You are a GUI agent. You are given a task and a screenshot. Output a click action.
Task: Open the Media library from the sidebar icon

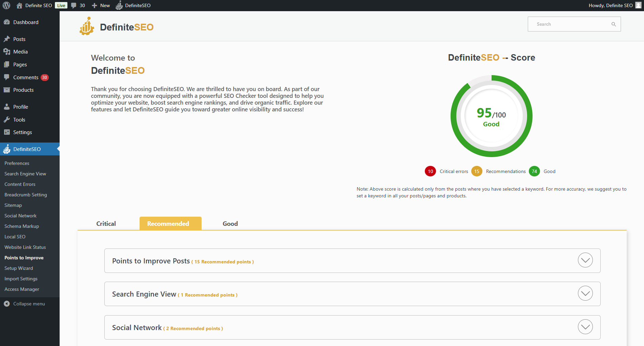(7, 51)
